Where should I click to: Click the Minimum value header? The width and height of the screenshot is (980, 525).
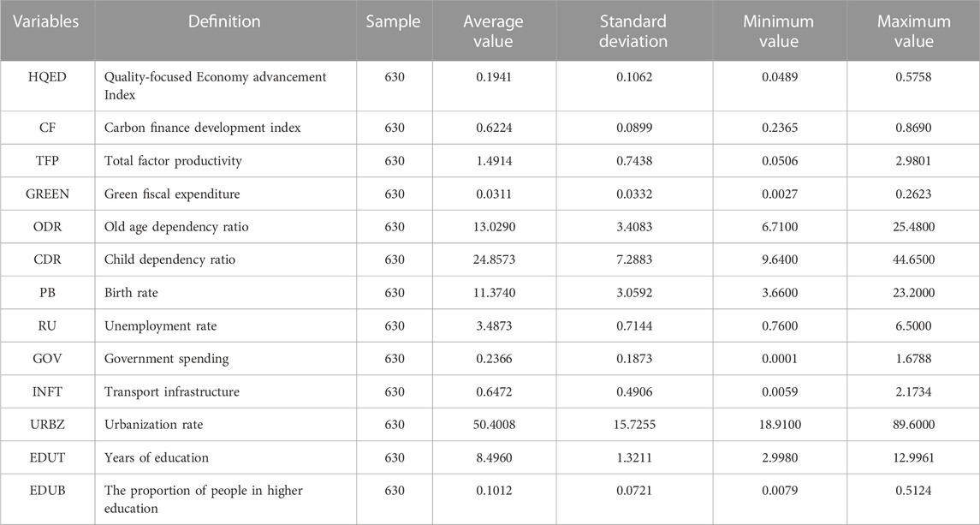tap(778, 32)
